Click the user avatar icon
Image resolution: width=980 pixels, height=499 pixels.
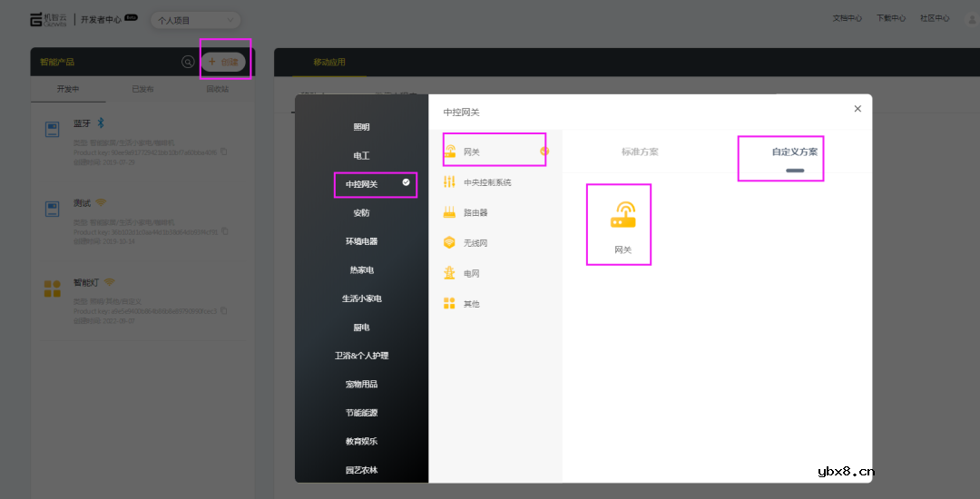tap(972, 19)
